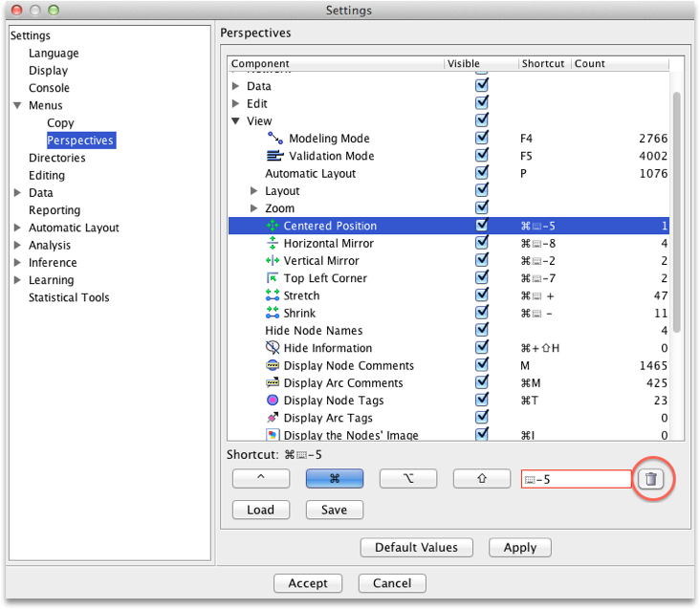Screen dimensions: 700x609
Task: Uncheck Visible for Display Node Tags
Action: pyautogui.click(x=482, y=400)
